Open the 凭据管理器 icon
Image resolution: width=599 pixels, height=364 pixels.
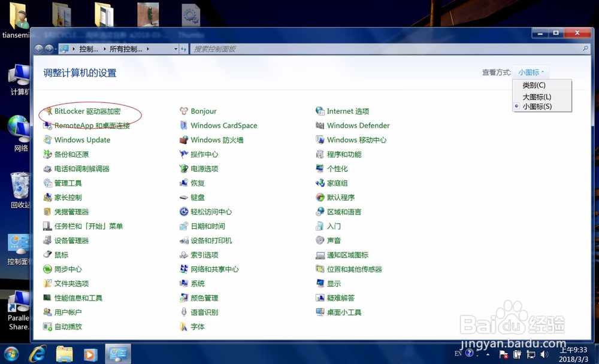[48, 211]
